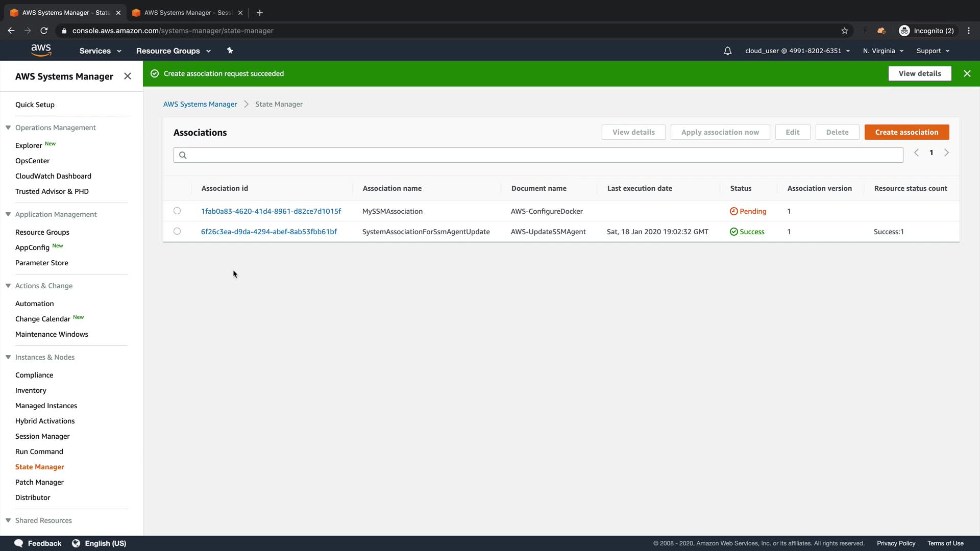Click the Feedback speech bubble icon
The width and height of the screenshot is (980, 551).
19,543
